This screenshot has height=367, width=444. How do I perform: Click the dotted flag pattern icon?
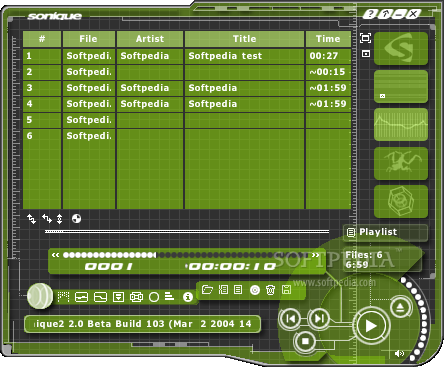pyautogui.click(x=63, y=296)
